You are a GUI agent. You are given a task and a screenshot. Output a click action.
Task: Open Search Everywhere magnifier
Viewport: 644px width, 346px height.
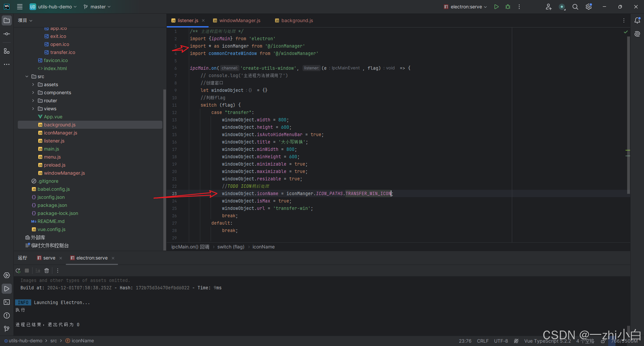tap(575, 7)
